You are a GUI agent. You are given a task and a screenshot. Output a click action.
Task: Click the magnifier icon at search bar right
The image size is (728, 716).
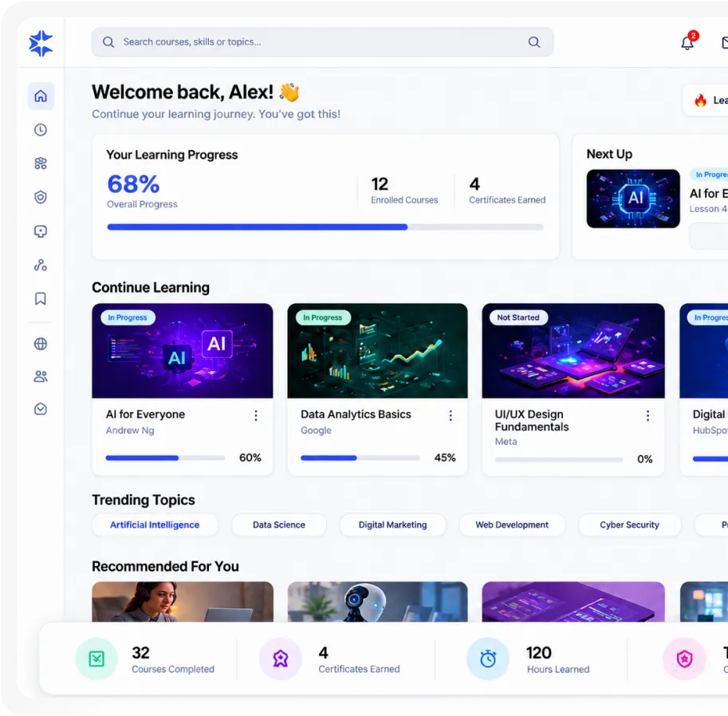534,42
